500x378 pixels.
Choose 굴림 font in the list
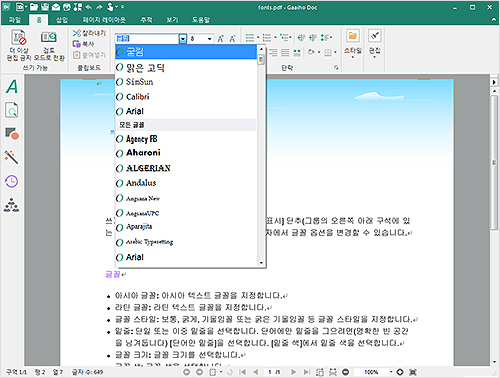tap(186, 52)
